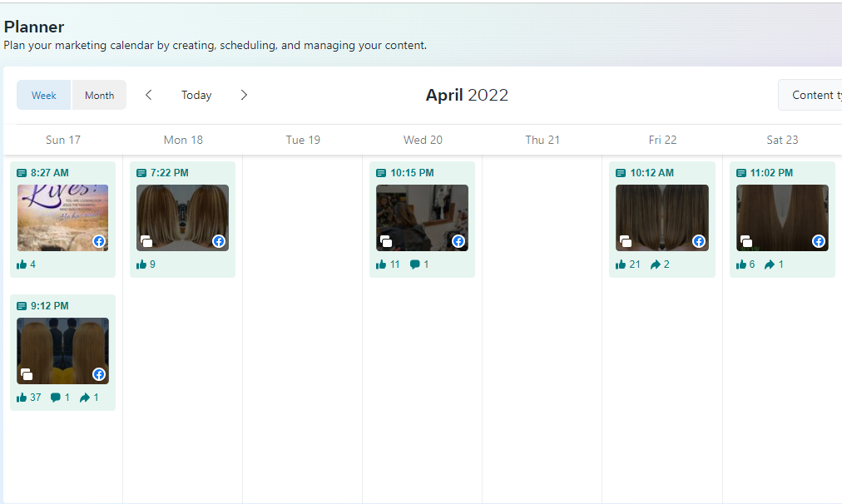Click the likes icon showing 11
The width and height of the screenshot is (842, 504).
coord(381,264)
